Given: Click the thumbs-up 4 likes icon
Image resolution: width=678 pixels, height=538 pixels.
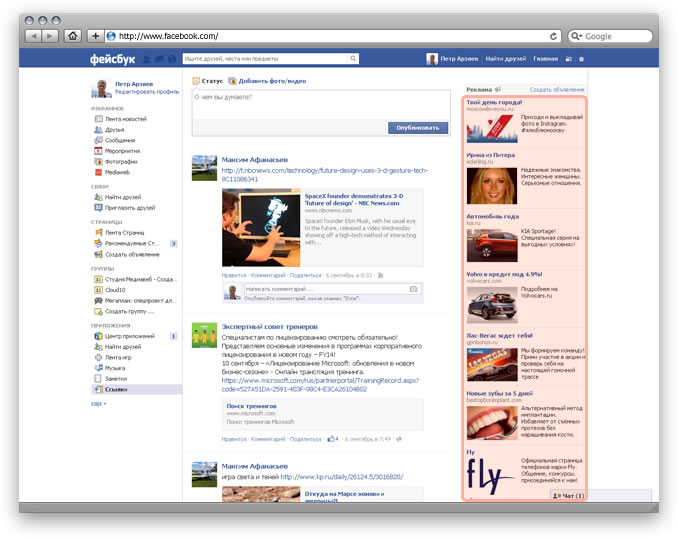Looking at the screenshot, I should pos(333,439).
